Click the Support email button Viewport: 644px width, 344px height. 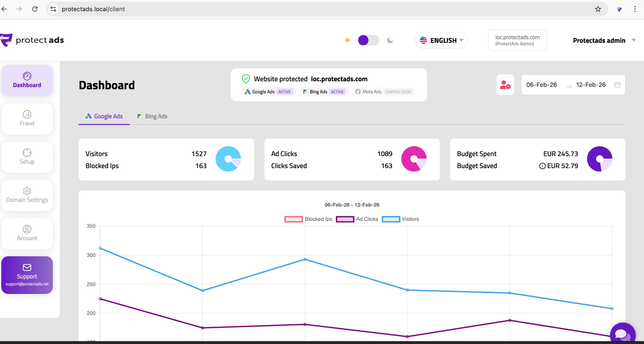pyautogui.click(x=27, y=274)
